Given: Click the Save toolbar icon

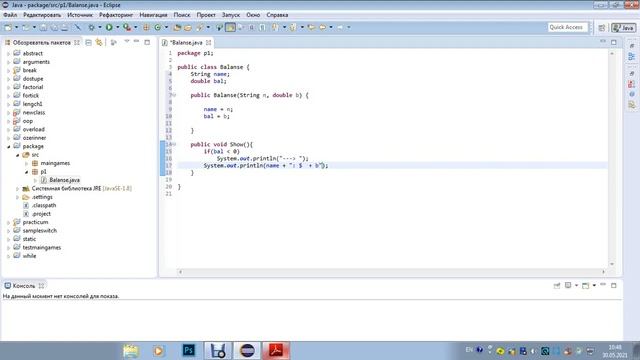Looking at the screenshot, I should (43, 27).
